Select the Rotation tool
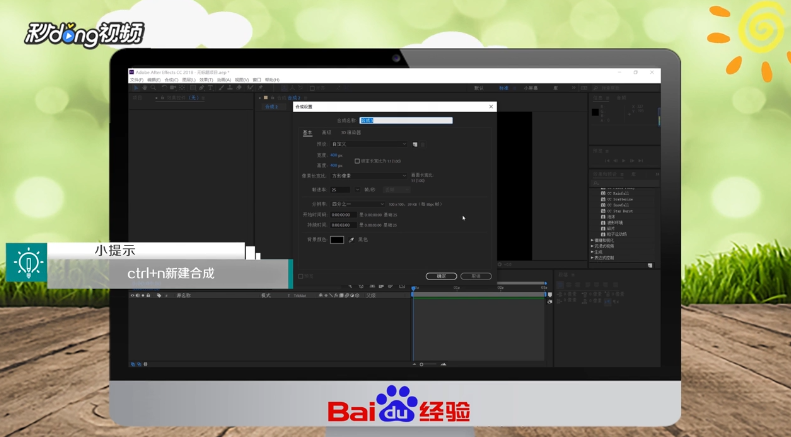 pos(164,88)
